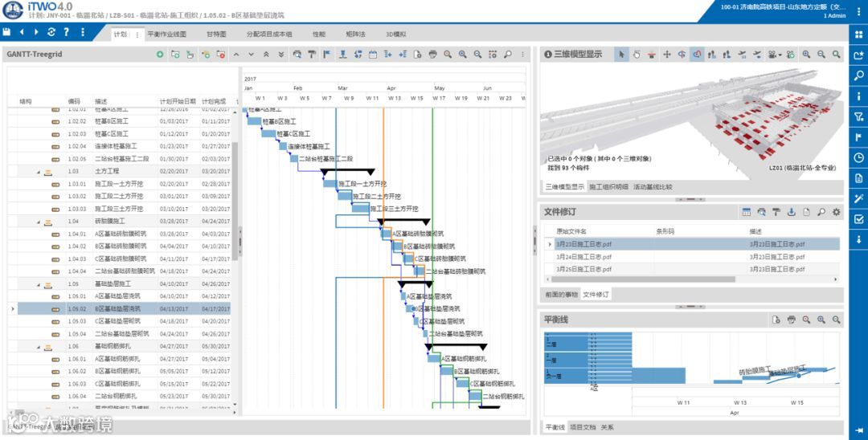
Task: Open settings gear in 文件修订 panel
Action: coord(836,212)
